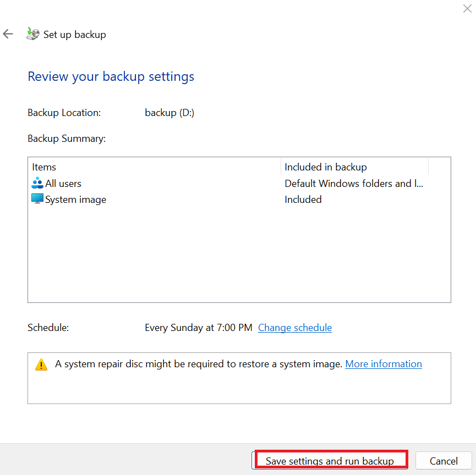476x475 pixels.
Task: Click the System image monitor icon
Action: pos(37,199)
